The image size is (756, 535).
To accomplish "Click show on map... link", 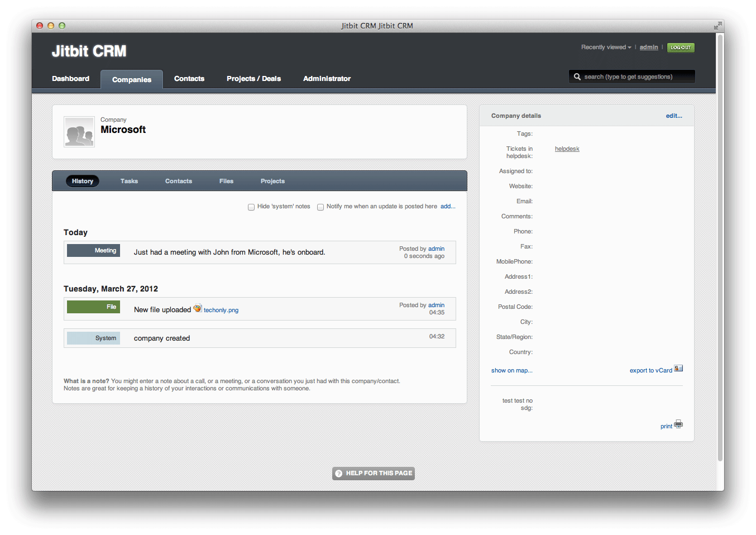I will point(511,370).
